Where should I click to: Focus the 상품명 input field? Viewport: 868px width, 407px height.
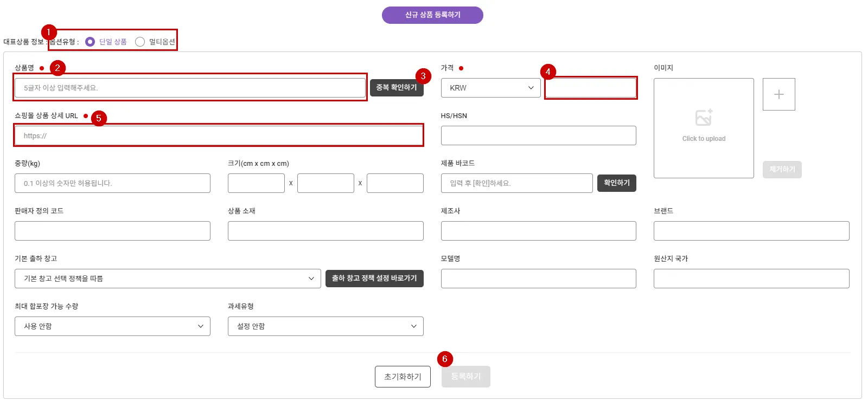click(x=190, y=88)
